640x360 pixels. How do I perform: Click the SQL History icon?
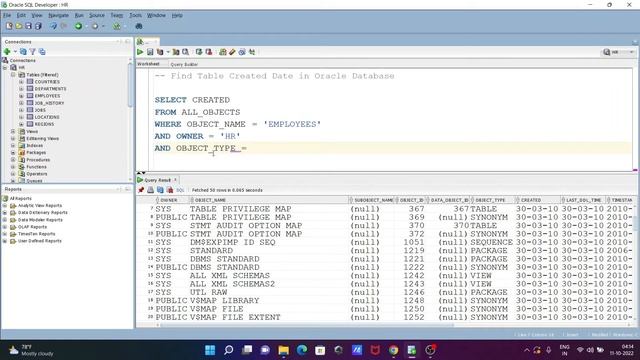242,52
